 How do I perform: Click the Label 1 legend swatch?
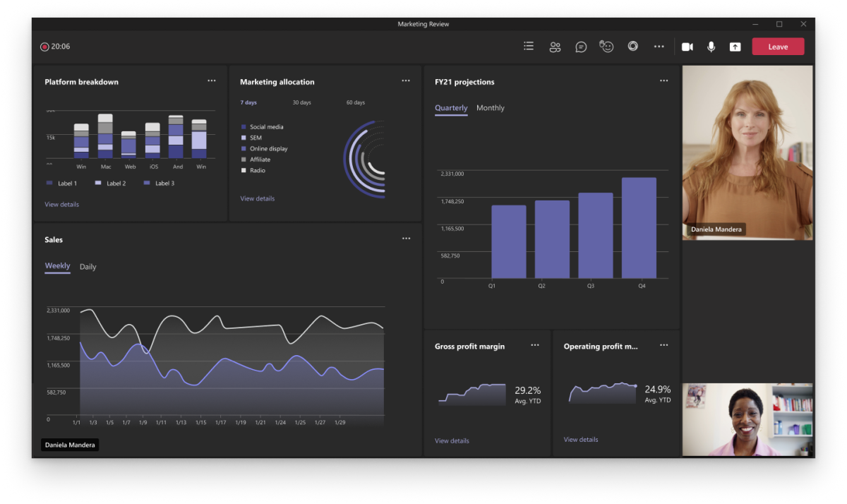[49, 184]
